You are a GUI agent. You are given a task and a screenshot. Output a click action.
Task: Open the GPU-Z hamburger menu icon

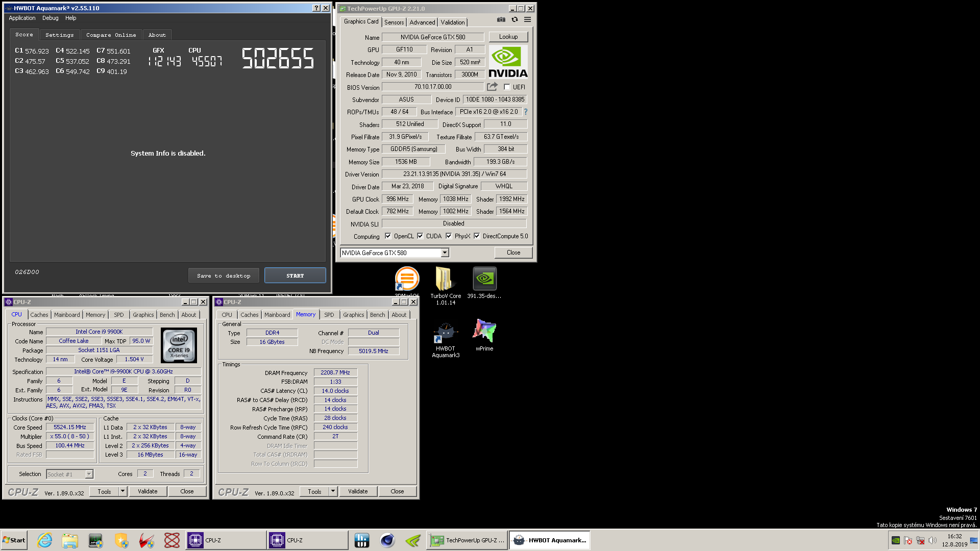[527, 19]
